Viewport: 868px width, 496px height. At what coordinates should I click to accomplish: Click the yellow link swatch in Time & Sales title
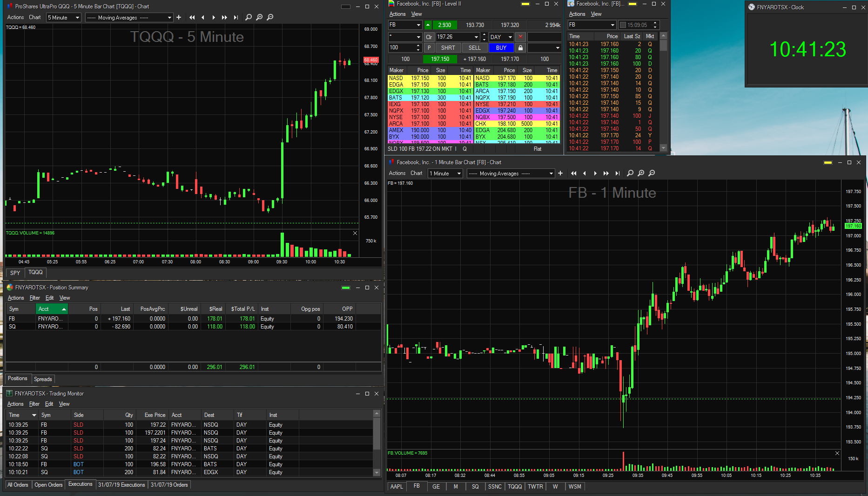632,4
